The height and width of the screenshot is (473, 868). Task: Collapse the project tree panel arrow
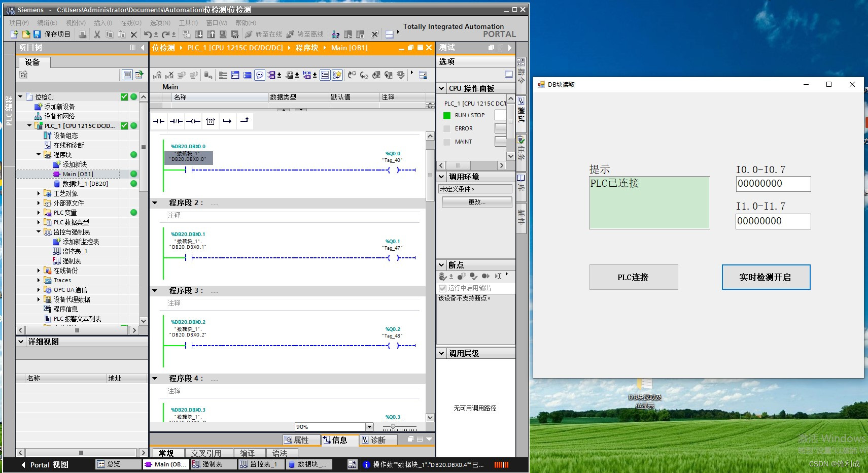[x=143, y=47]
